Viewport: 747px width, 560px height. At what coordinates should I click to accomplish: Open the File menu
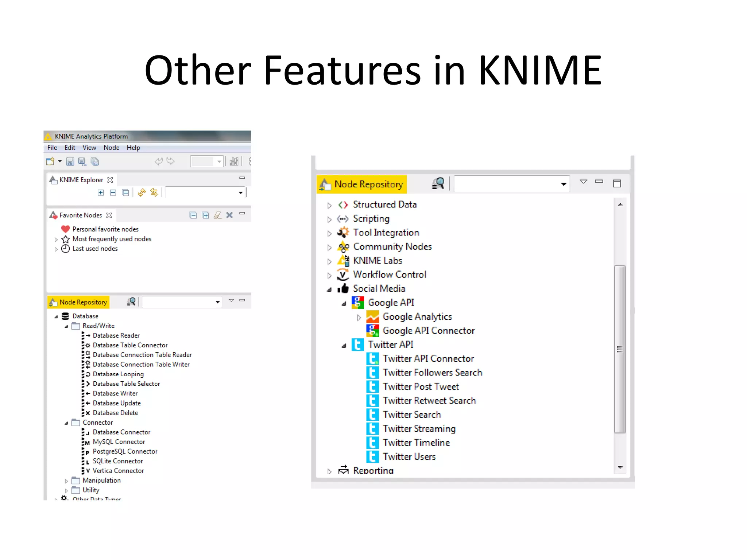[52, 148]
